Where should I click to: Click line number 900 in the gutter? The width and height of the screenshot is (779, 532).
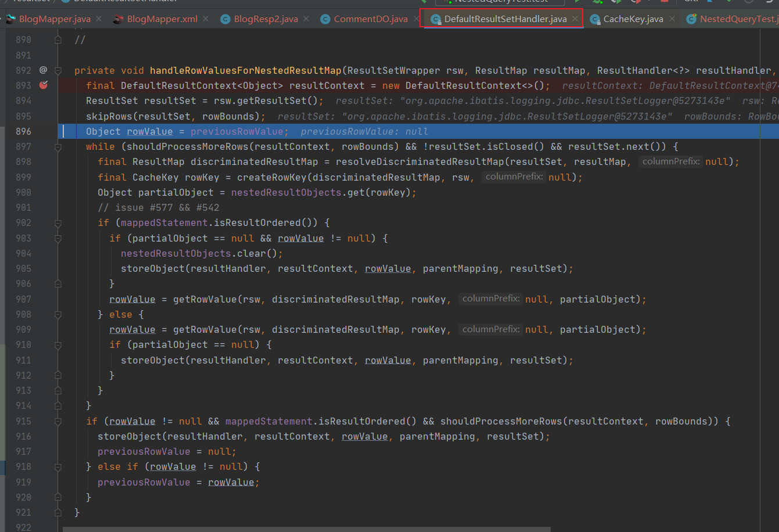[24, 192]
